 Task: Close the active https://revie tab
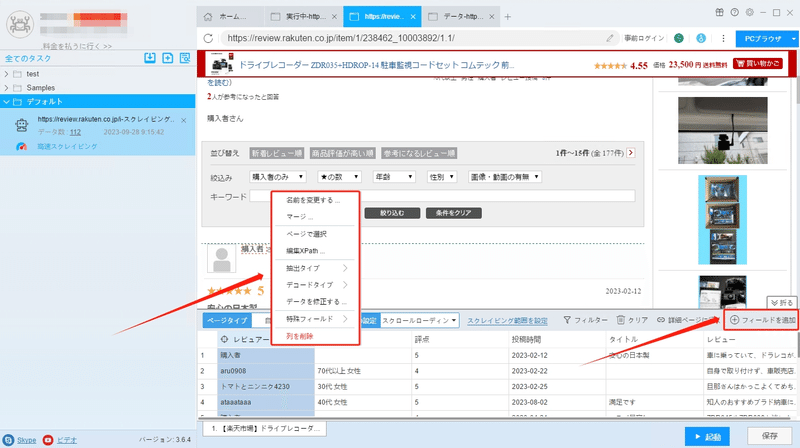[413, 17]
